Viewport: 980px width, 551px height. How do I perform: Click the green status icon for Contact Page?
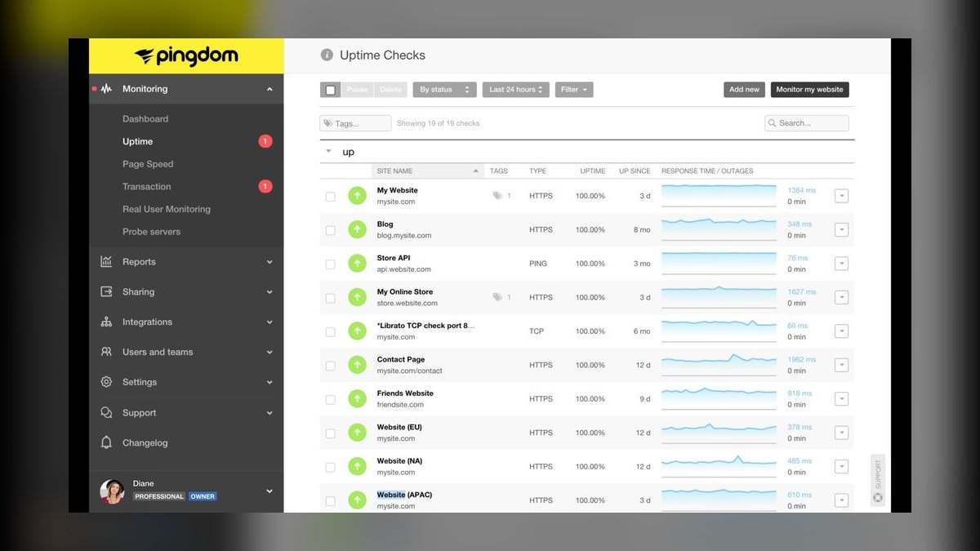tap(357, 365)
